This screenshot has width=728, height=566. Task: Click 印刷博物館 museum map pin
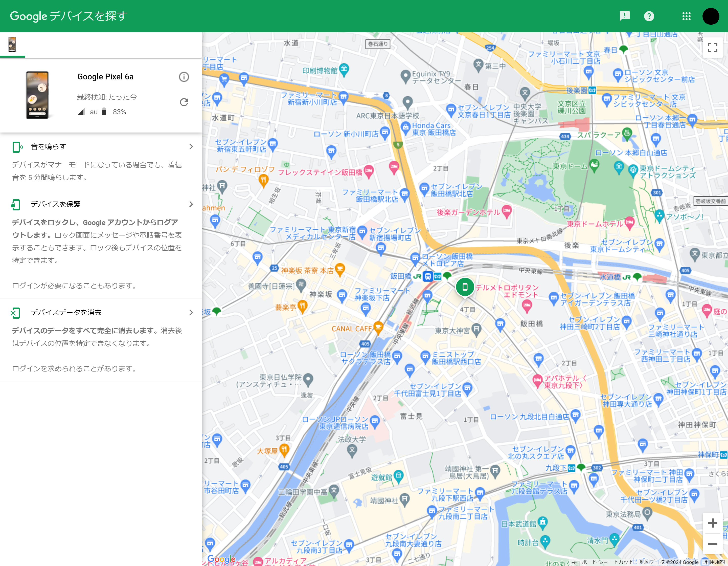(x=344, y=70)
